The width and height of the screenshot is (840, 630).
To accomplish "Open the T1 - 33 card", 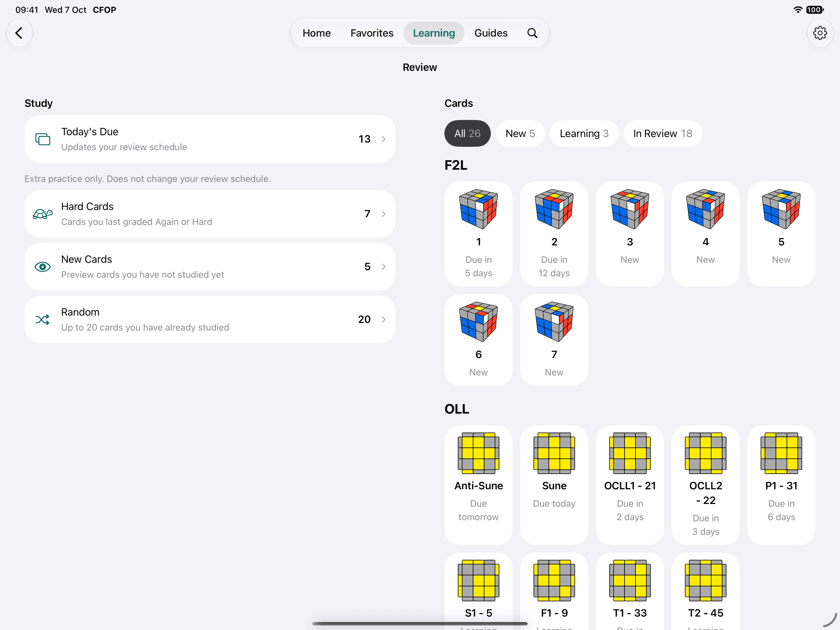I will (x=630, y=591).
